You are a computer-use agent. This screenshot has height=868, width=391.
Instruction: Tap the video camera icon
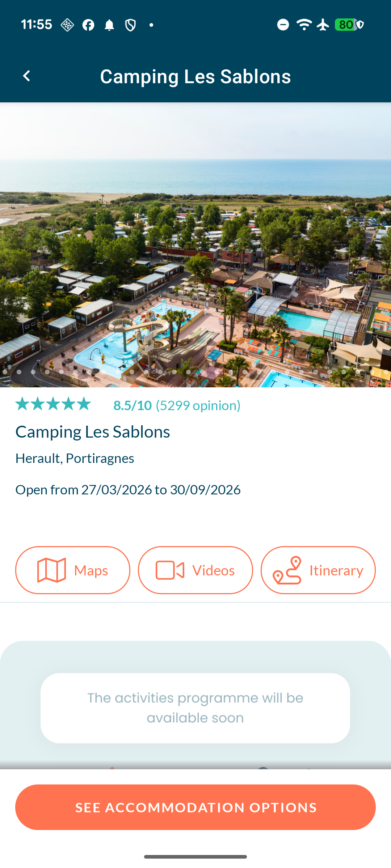click(x=170, y=570)
